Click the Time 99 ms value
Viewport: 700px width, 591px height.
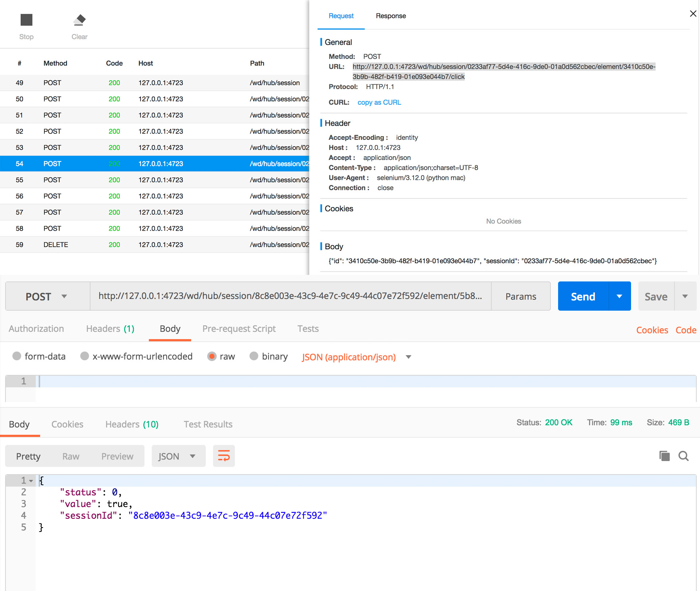621,422
